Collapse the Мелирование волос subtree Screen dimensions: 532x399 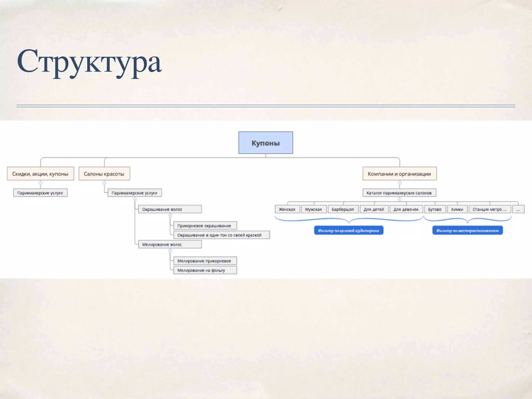click(x=170, y=251)
